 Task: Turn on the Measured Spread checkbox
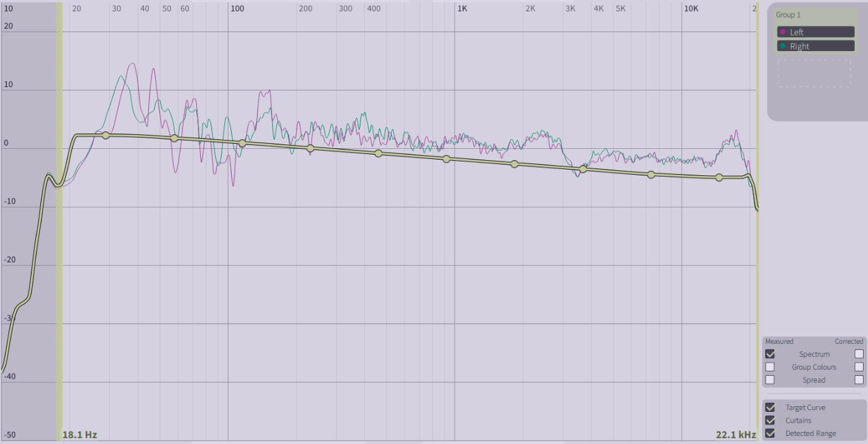(770, 380)
